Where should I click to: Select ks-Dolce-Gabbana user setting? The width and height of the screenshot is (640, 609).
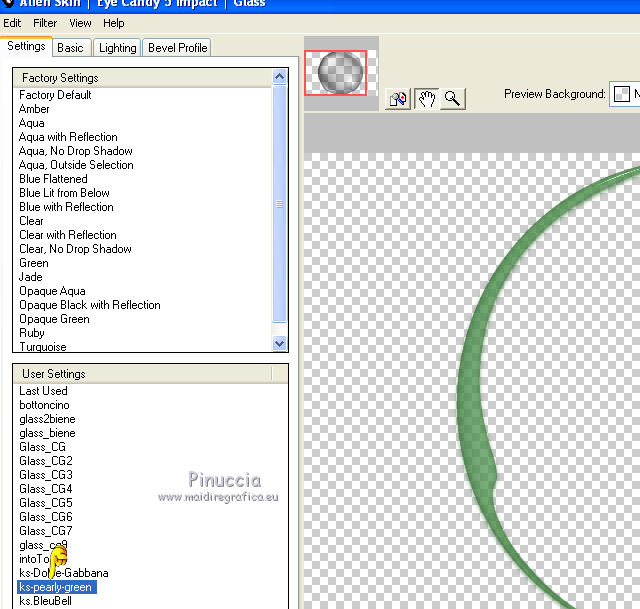64,573
